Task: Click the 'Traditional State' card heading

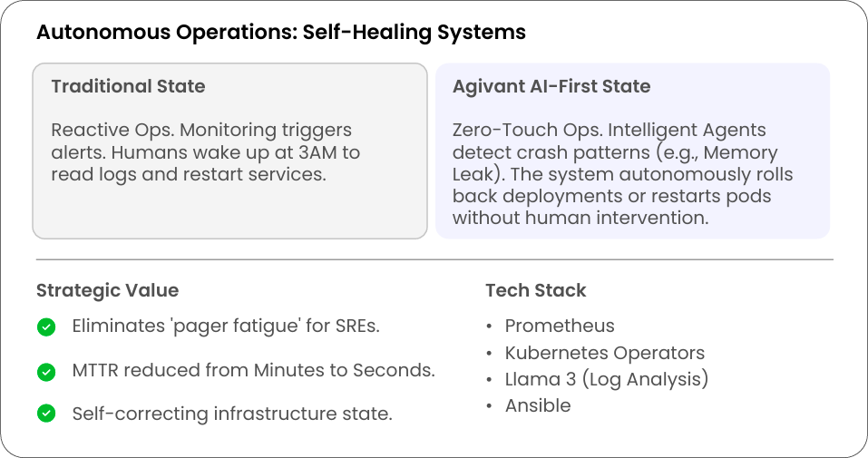Action: point(128,86)
